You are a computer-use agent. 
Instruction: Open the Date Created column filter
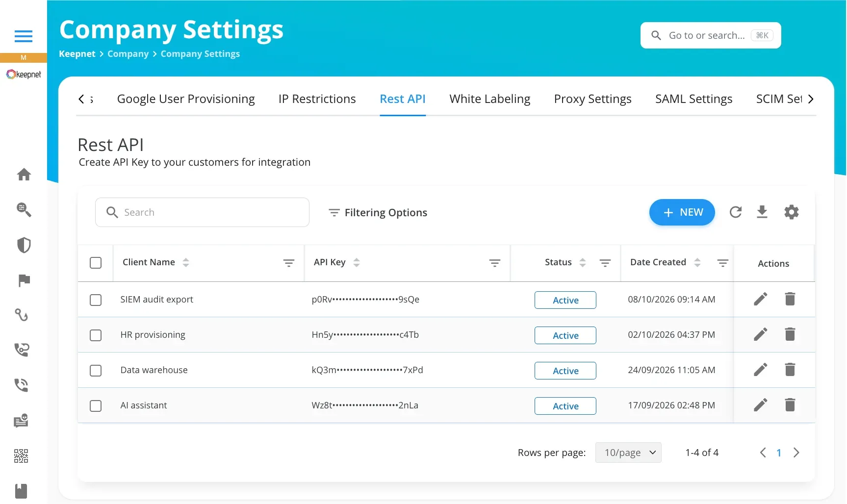pos(723,263)
